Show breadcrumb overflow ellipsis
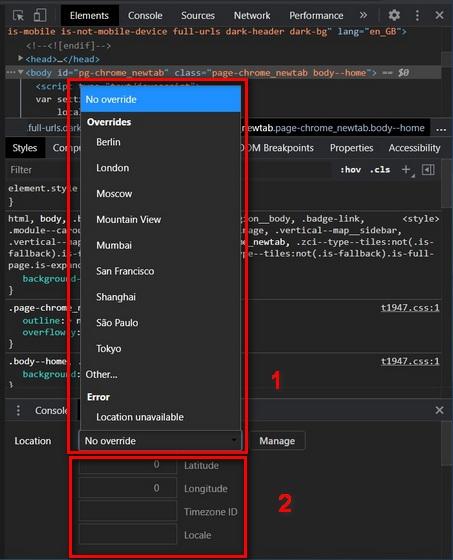 pyautogui.click(x=441, y=129)
